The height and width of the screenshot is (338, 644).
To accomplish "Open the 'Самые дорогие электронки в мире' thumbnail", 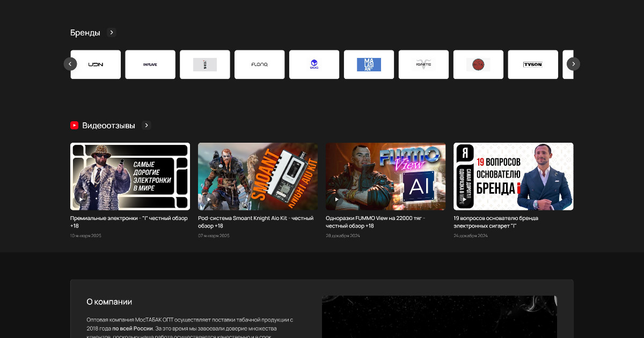I will [x=130, y=177].
